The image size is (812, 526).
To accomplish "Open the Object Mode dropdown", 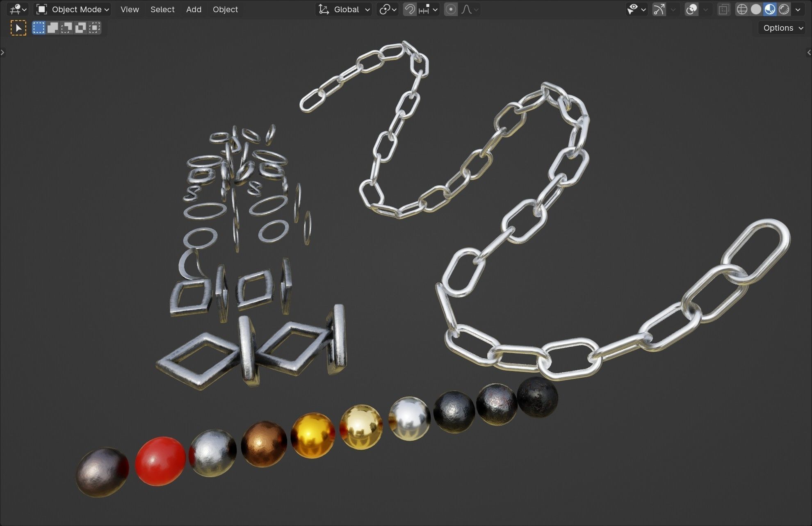I will (x=73, y=9).
